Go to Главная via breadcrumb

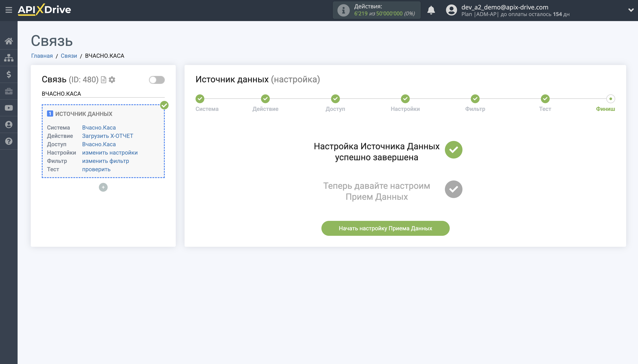[x=42, y=56]
